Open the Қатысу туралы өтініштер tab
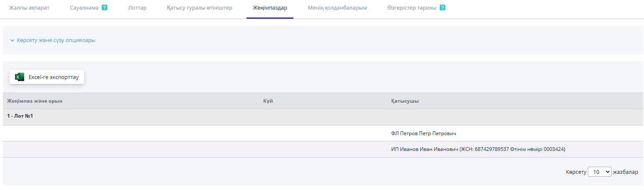Viewport: 644px width, 190px height. (199, 7)
